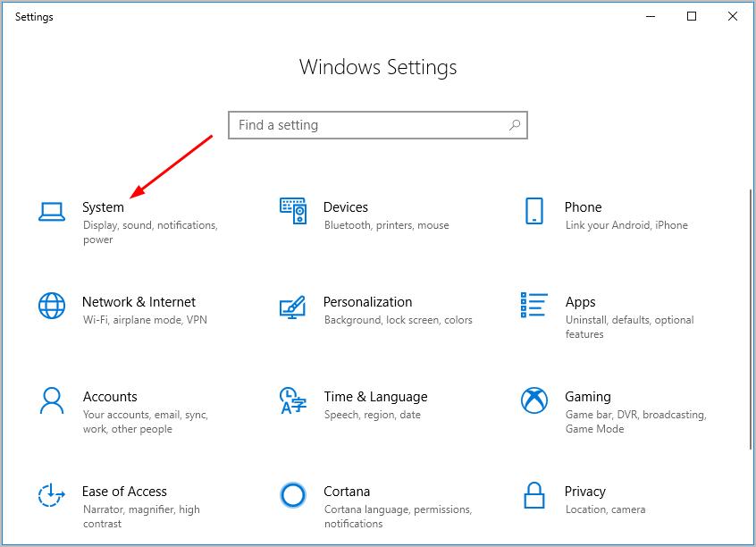This screenshot has height=547, width=756.
Task: Click 'Bluetooth, printers, mouse' description
Action: coord(387,225)
